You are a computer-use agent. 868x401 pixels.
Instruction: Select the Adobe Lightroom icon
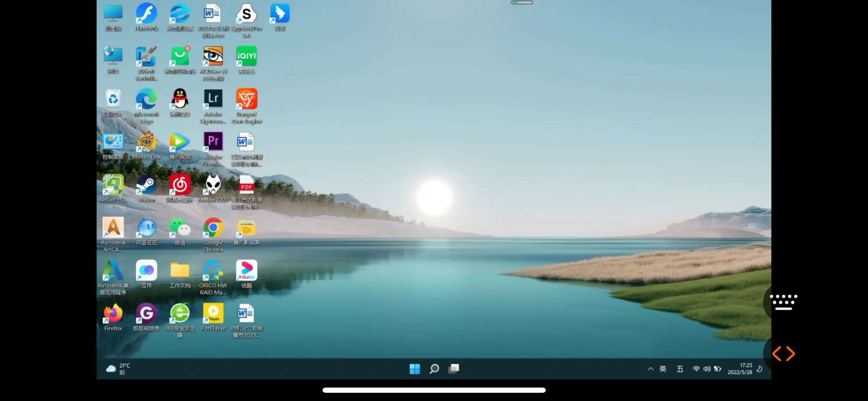[213, 100]
